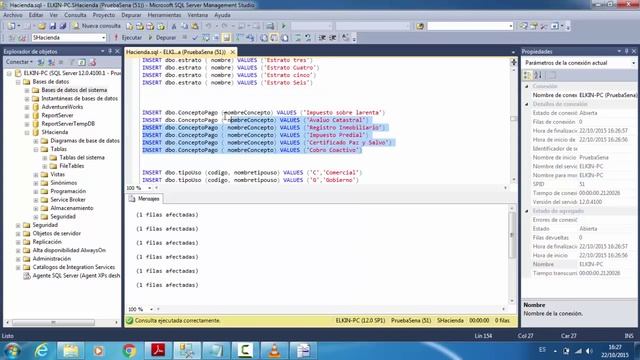640x360 pixels.
Task: Open the Archivo menu
Action: tap(13, 15)
